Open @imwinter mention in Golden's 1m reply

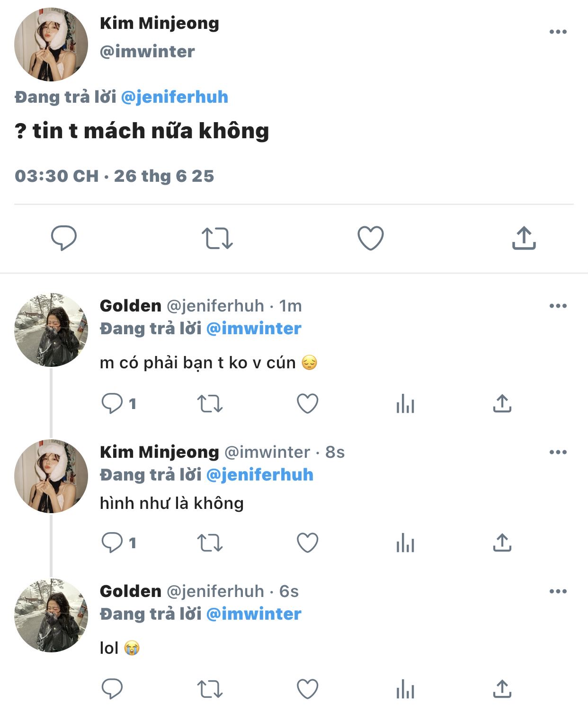click(254, 329)
